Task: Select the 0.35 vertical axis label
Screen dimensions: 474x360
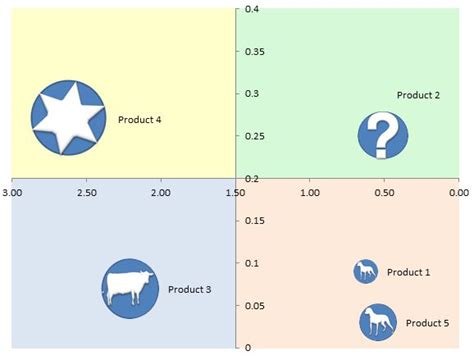Action: [x=255, y=52]
